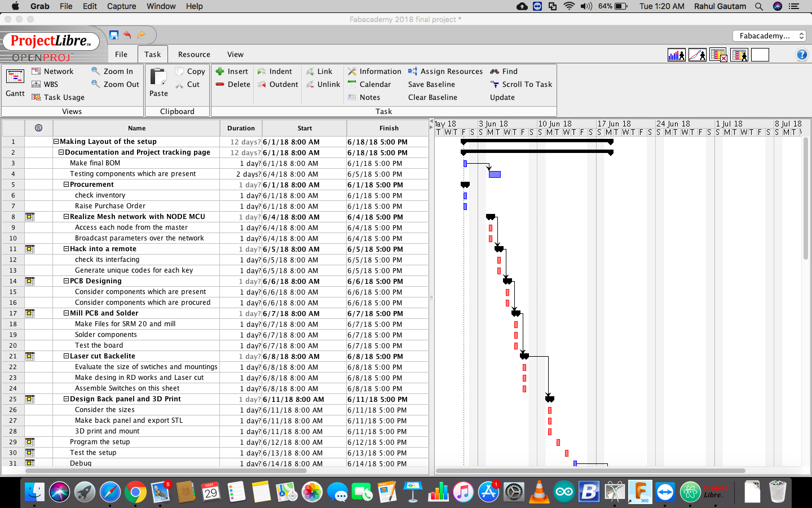Switch to Network view
The width and height of the screenshot is (812, 508).
pyautogui.click(x=52, y=72)
